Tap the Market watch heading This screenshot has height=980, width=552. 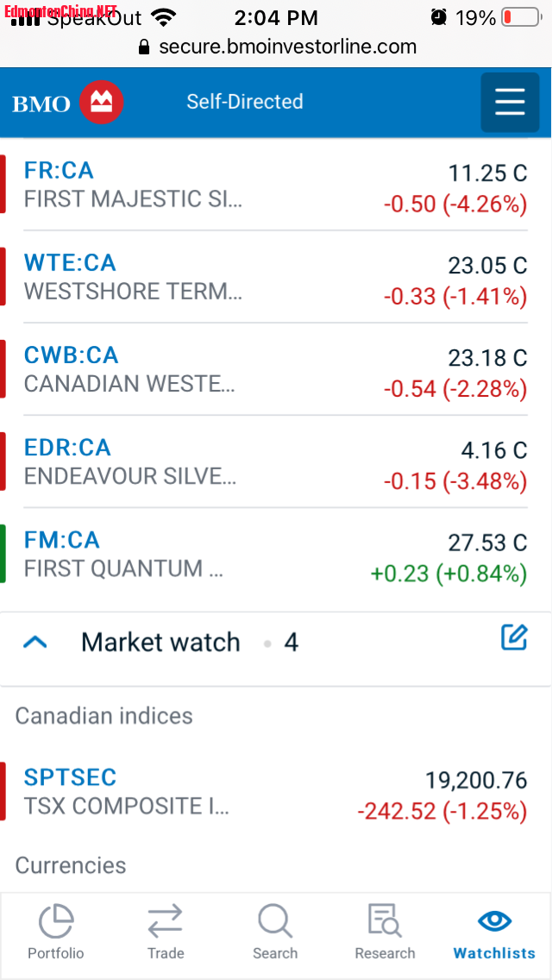point(160,643)
